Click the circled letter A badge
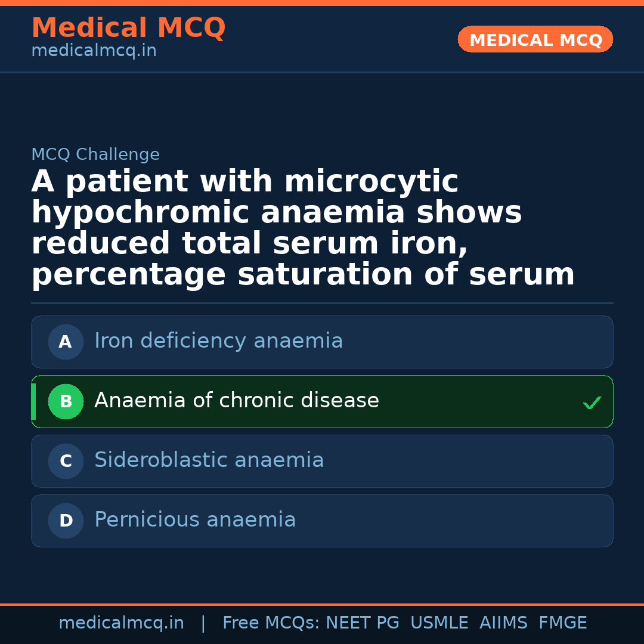Screen dimensions: 644x644 [66, 342]
